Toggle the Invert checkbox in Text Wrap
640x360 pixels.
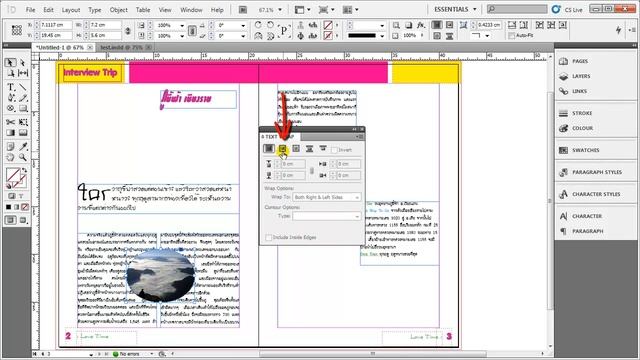pos(334,150)
